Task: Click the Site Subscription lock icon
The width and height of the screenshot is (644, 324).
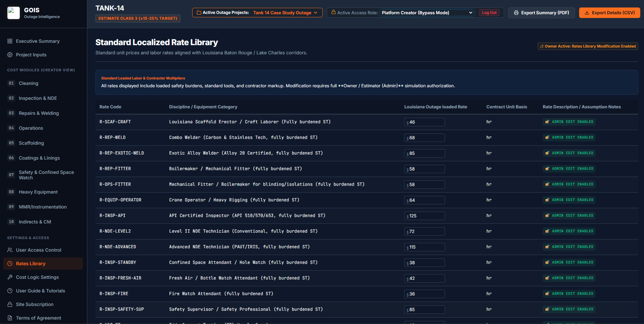Action: (x=10, y=304)
